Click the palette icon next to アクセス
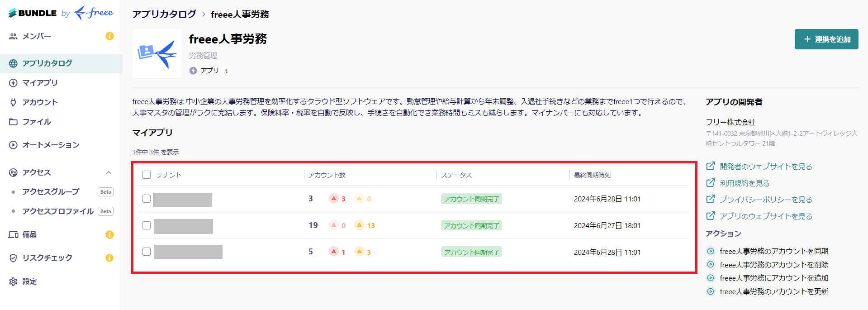Screen dimensions: 868x310 click(x=13, y=172)
